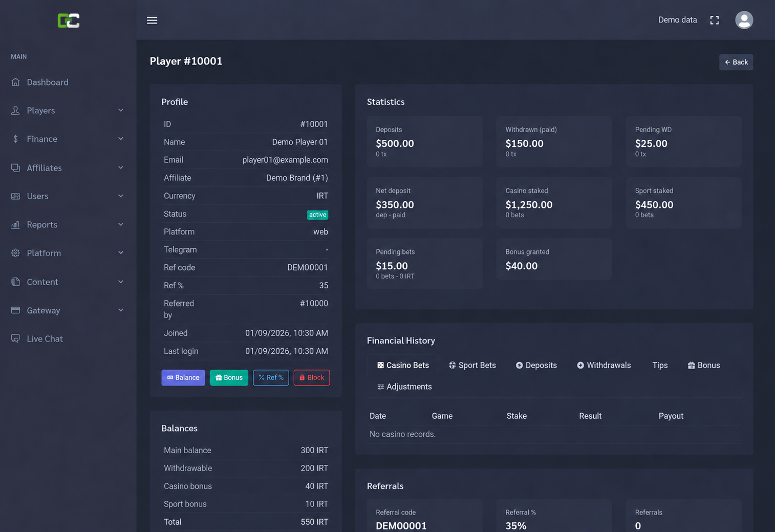The image size is (775, 532).
Task: Click the Finance dollar icon
Action: 15,139
